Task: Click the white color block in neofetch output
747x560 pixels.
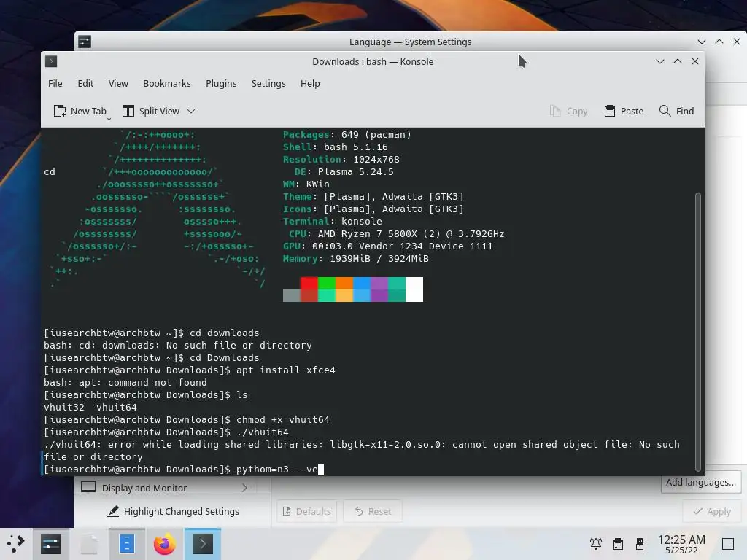Action: click(x=414, y=289)
